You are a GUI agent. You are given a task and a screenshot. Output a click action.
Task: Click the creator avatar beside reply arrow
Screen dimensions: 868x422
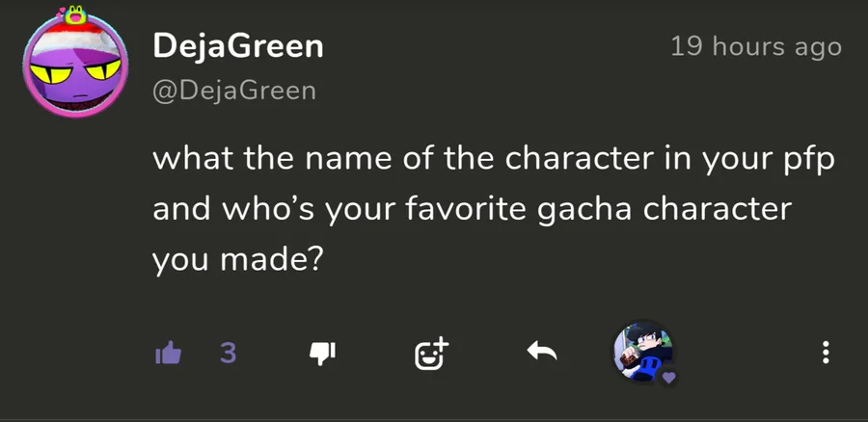click(642, 351)
